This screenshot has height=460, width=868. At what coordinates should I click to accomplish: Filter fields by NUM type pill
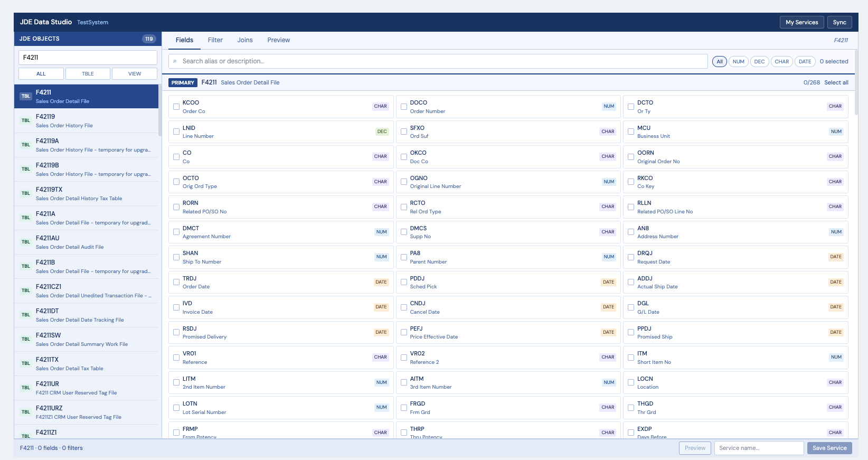[x=739, y=62]
